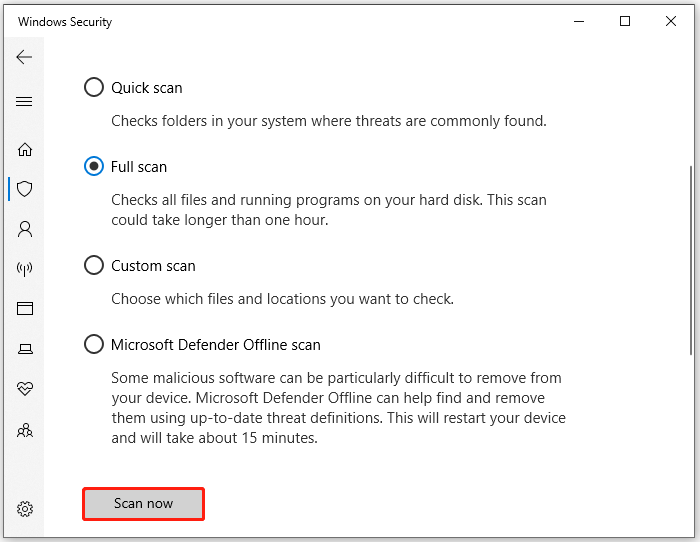The width and height of the screenshot is (700, 542).
Task: Open Settings gear in sidebar
Action: pos(25,509)
